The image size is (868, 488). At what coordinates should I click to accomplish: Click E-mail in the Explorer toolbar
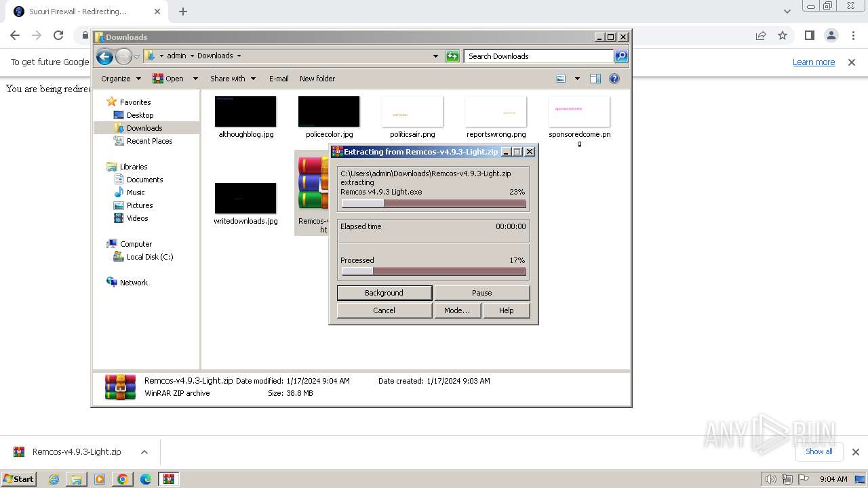pyautogui.click(x=279, y=79)
